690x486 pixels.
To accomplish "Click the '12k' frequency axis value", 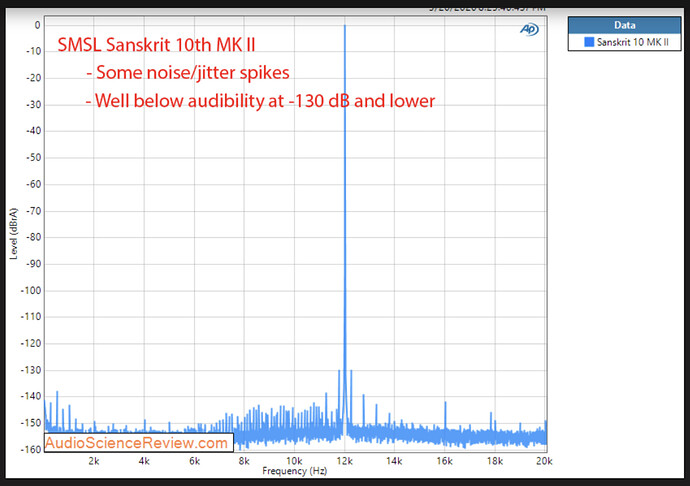I will point(345,461).
